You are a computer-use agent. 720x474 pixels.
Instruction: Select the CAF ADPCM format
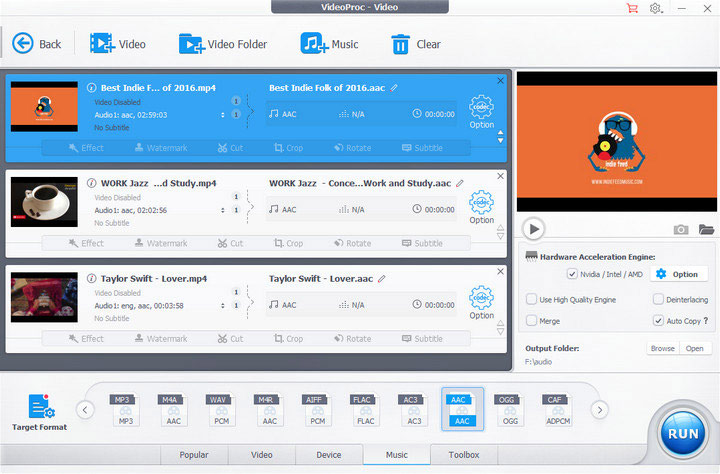pyautogui.click(x=558, y=409)
